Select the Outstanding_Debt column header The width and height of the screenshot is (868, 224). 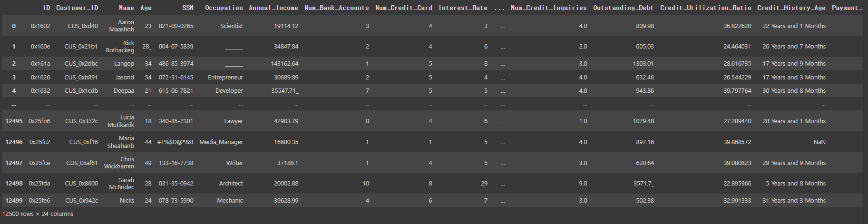pos(624,8)
